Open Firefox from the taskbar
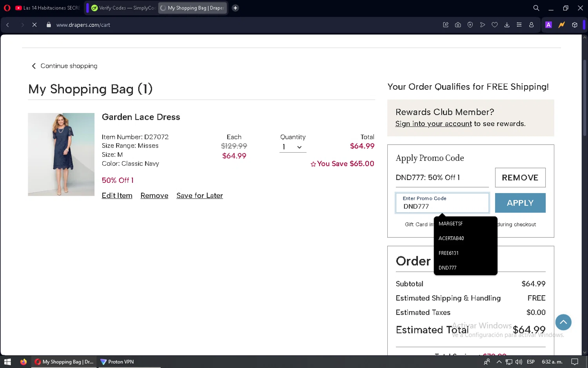588x368 pixels. pyautogui.click(x=24, y=362)
